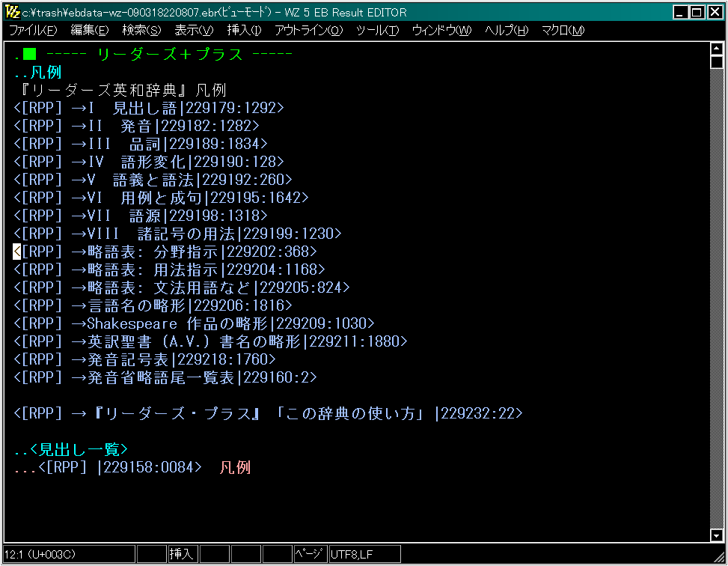Screen dimensions: 728x566
Task: Follow the 略語表: 用法指示 link
Action: [169, 270]
